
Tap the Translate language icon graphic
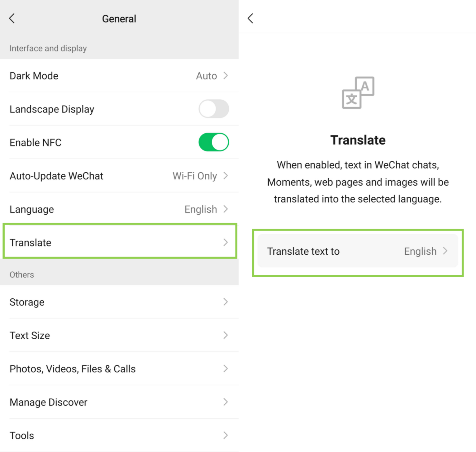tap(358, 93)
